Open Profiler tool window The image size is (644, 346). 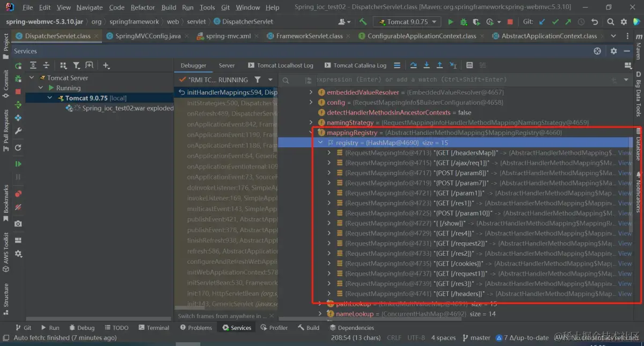coord(274,328)
